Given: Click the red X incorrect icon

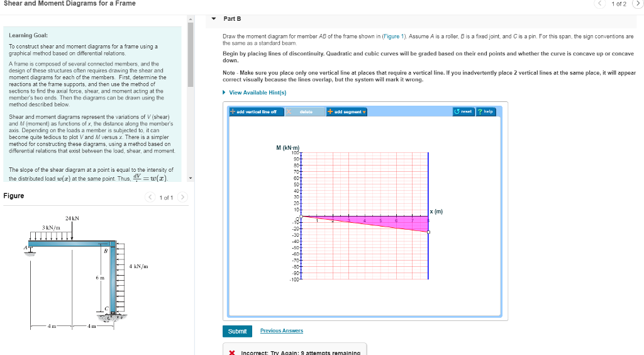Looking at the screenshot, I should click(232, 352).
